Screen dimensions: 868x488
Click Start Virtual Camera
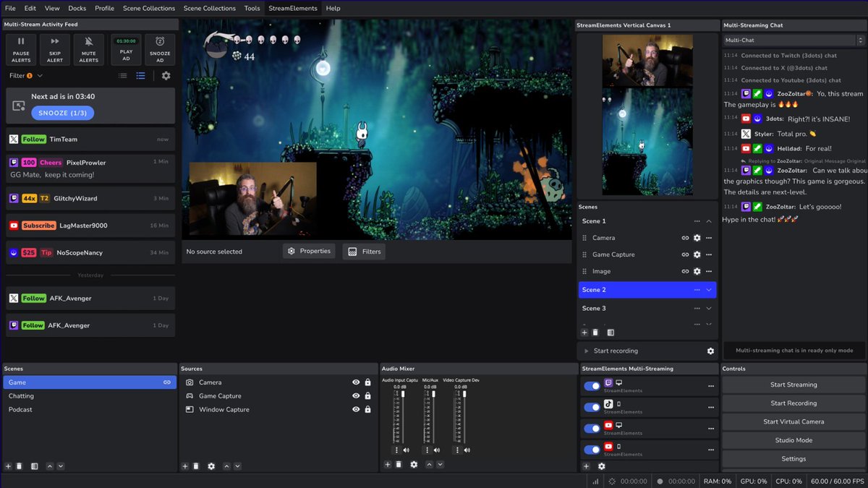pos(793,421)
